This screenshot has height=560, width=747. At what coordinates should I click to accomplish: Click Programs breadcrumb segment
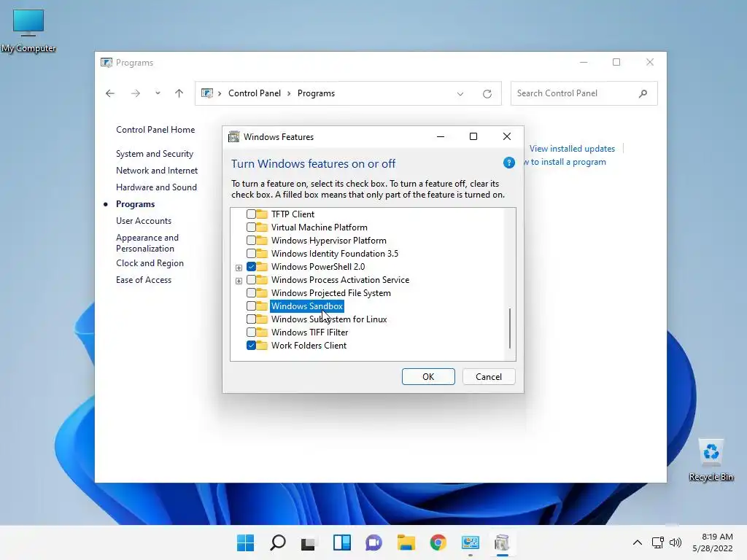tap(316, 93)
